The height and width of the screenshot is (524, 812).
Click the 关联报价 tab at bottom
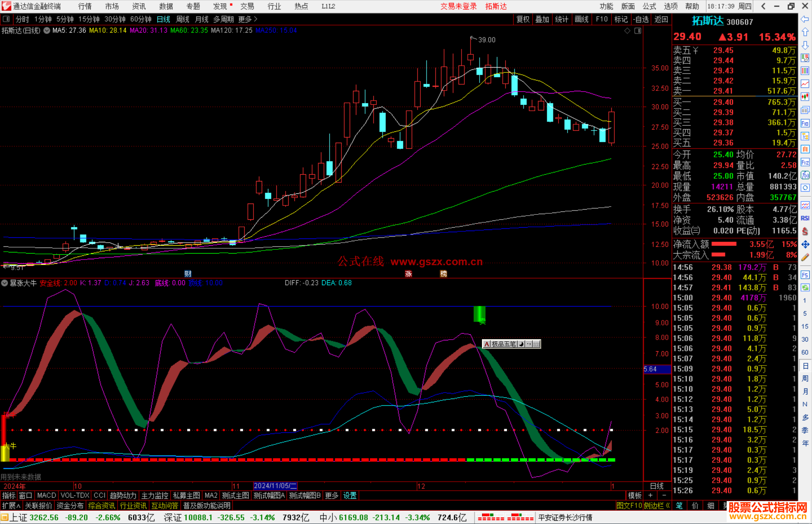tap(38, 506)
